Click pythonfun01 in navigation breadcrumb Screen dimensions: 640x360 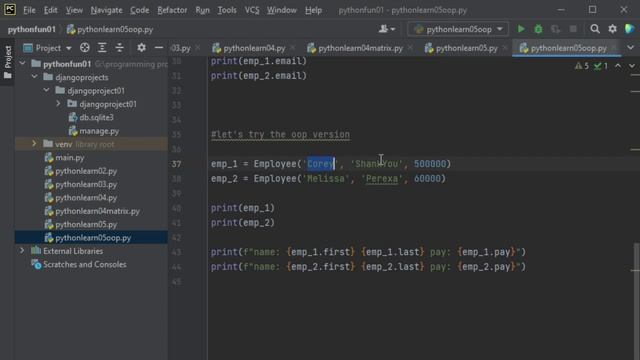click(31, 29)
